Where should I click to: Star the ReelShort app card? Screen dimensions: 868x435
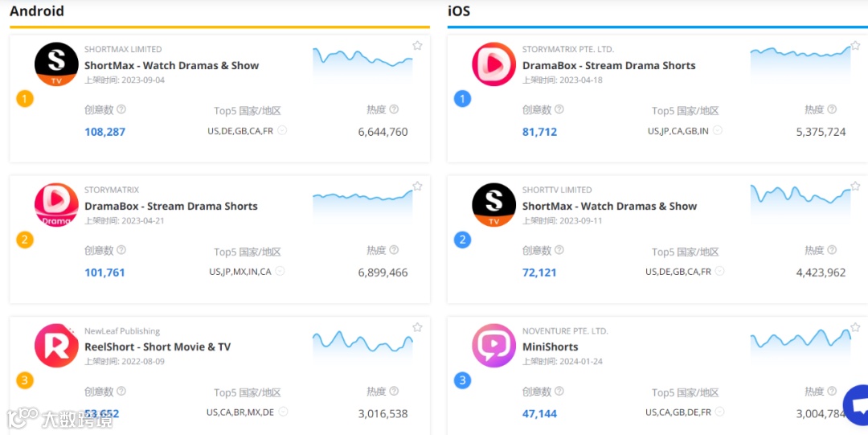[x=417, y=327]
